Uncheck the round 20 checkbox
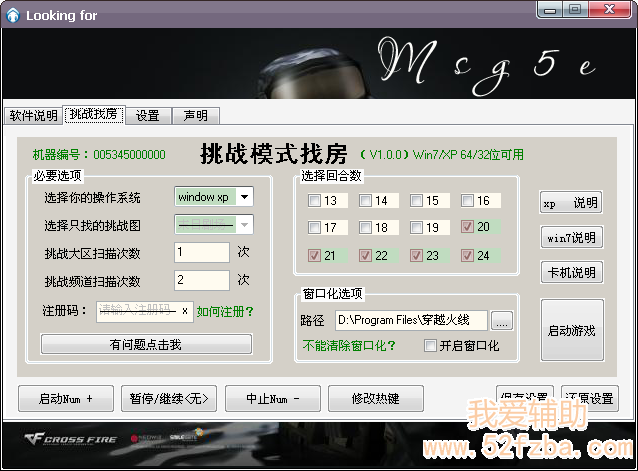 (x=468, y=227)
